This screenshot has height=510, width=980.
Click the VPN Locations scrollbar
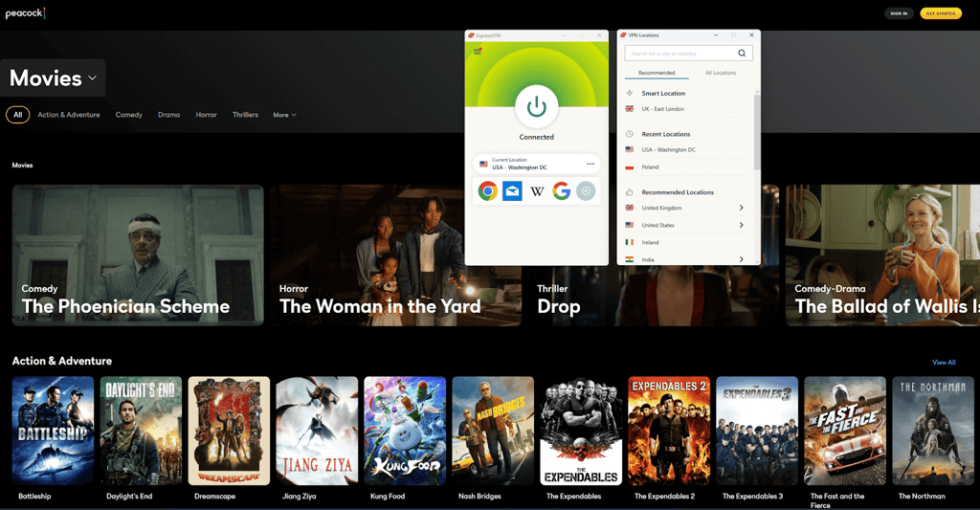point(757,131)
